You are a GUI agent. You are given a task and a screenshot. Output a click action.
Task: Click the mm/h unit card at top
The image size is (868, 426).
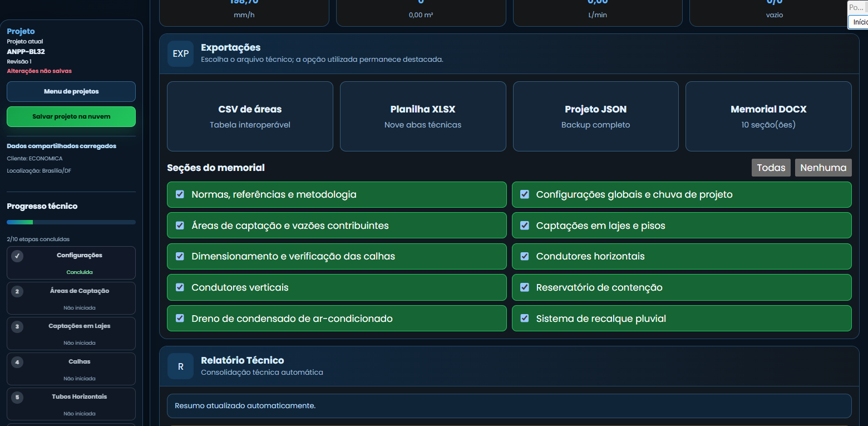[x=244, y=12]
